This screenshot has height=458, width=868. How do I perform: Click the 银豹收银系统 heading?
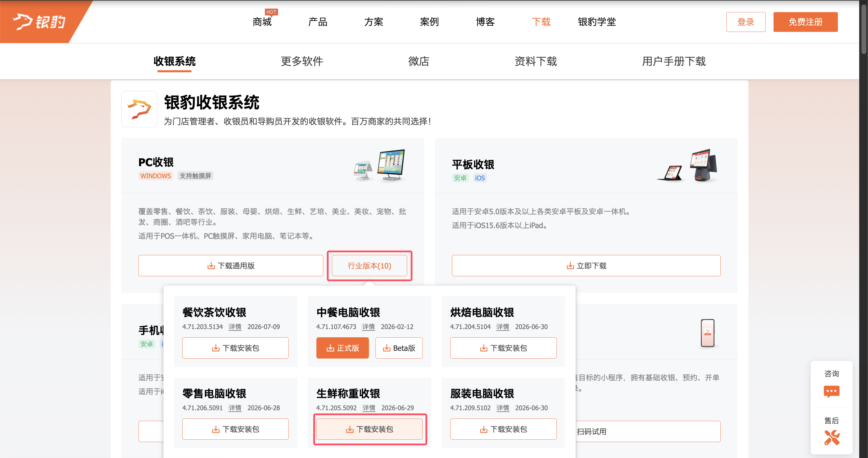pyautogui.click(x=212, y=102)
